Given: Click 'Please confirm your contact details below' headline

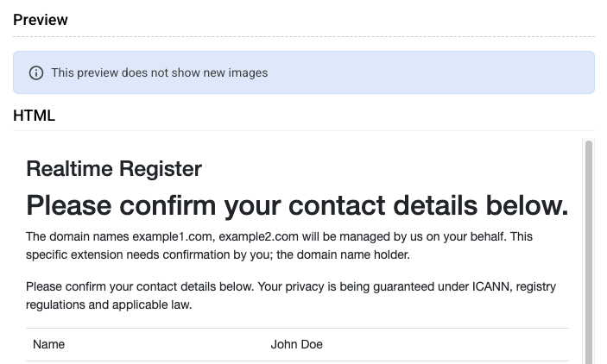Looking at the screenshot, I should tap(297, 205).
